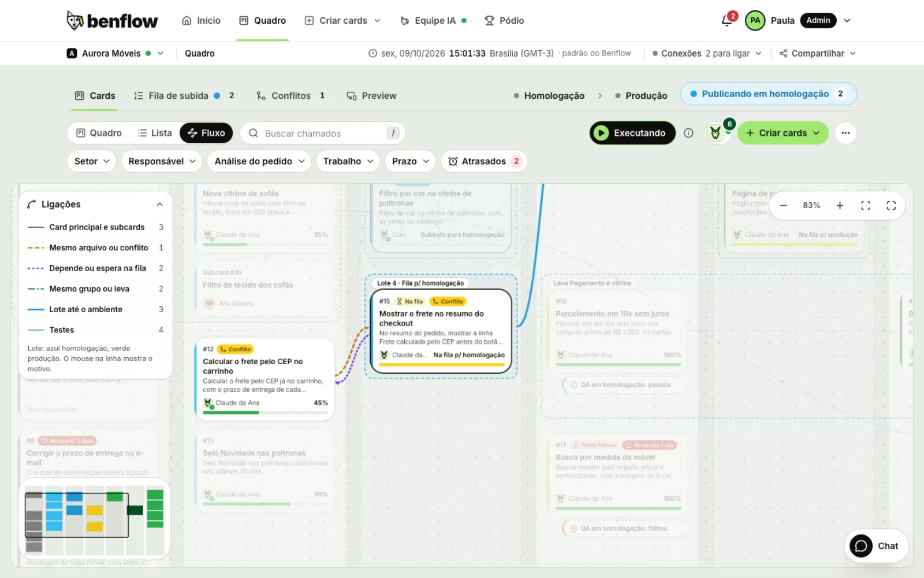The height and width of the screenshot is (578, 924).
Task: Collapse the Ligações legend panel
Action: click(x=159, y=205)
